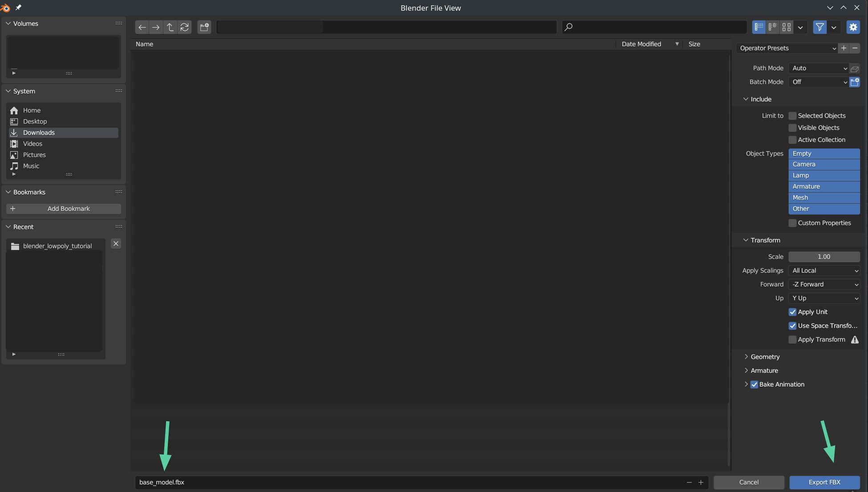Screen dimensions: 868x492
Task: Switch to thumbnail display mode
Action: [x=787, y=27]
